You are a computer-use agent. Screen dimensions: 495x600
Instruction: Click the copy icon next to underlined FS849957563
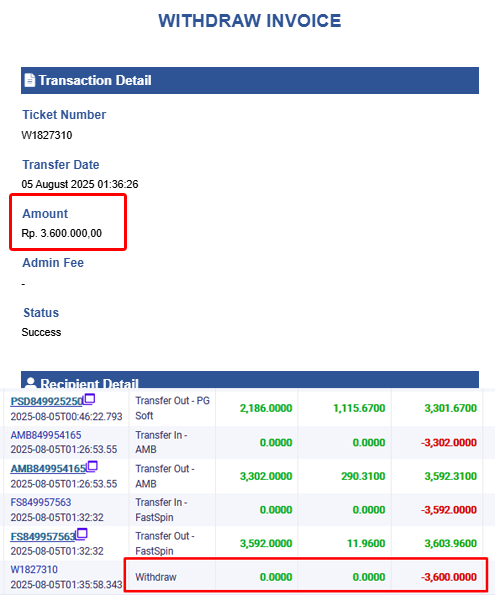(81, 534)
